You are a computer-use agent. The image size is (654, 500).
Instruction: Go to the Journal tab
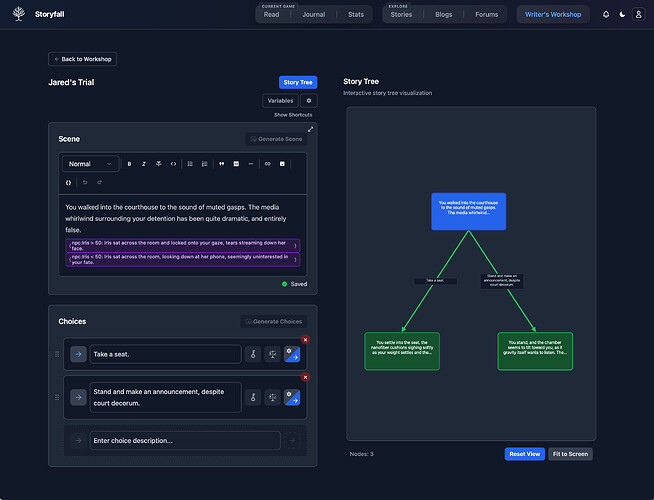click(313, 15)
